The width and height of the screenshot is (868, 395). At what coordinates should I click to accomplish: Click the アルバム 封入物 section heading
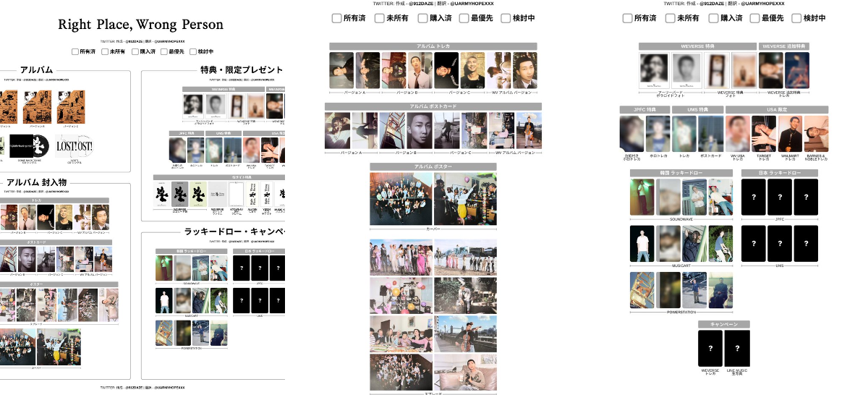click(35, 182)
